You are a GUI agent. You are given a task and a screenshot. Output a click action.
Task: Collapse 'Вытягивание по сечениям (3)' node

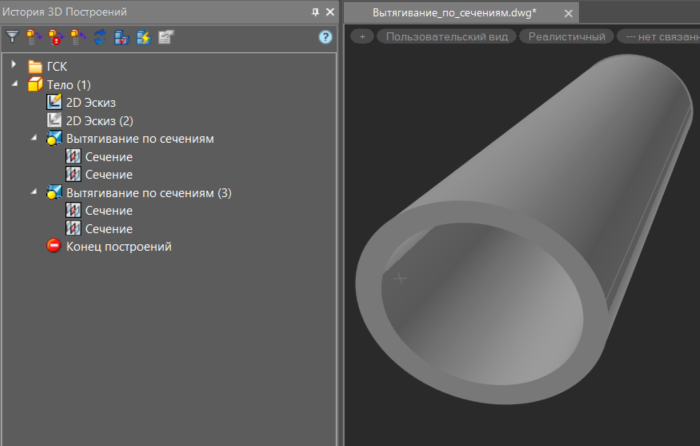33,192
